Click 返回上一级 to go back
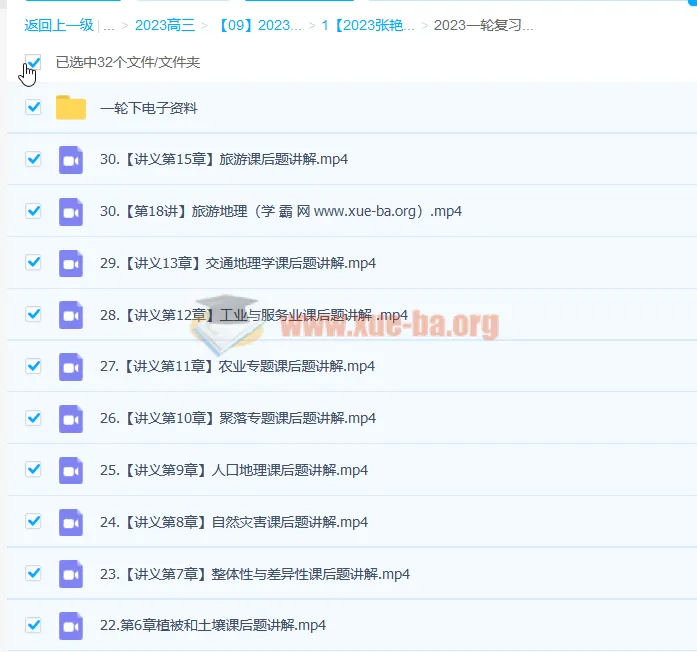The image size is (697, 652). click(x=58, y=25)
